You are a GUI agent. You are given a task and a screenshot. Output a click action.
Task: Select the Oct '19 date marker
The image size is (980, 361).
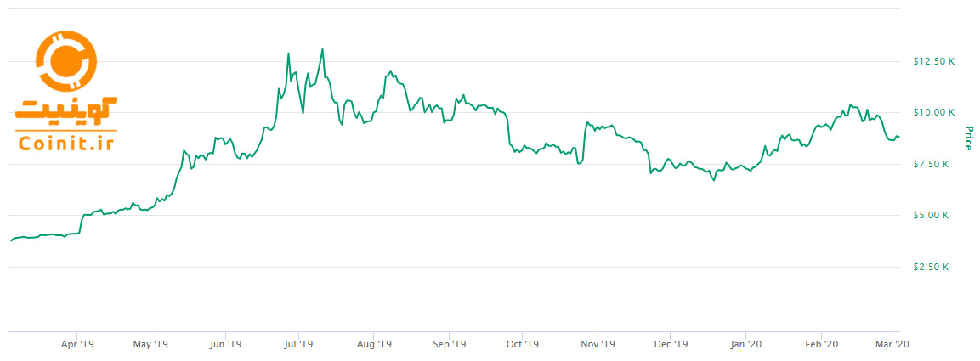[x=523, y=345]
